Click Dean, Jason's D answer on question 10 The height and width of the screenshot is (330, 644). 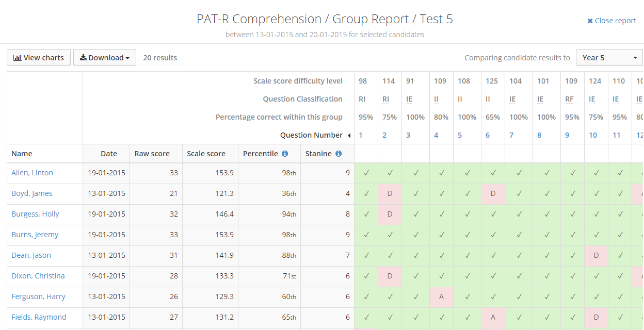pos(597,256)
